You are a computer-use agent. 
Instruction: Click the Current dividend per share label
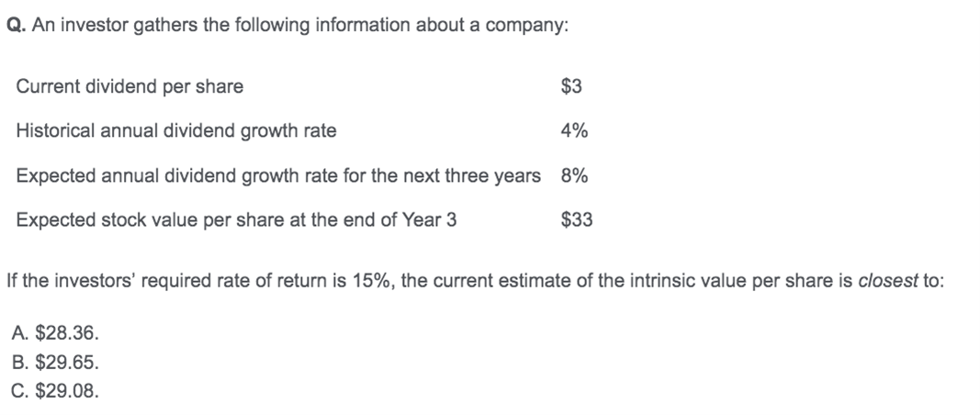130,86
